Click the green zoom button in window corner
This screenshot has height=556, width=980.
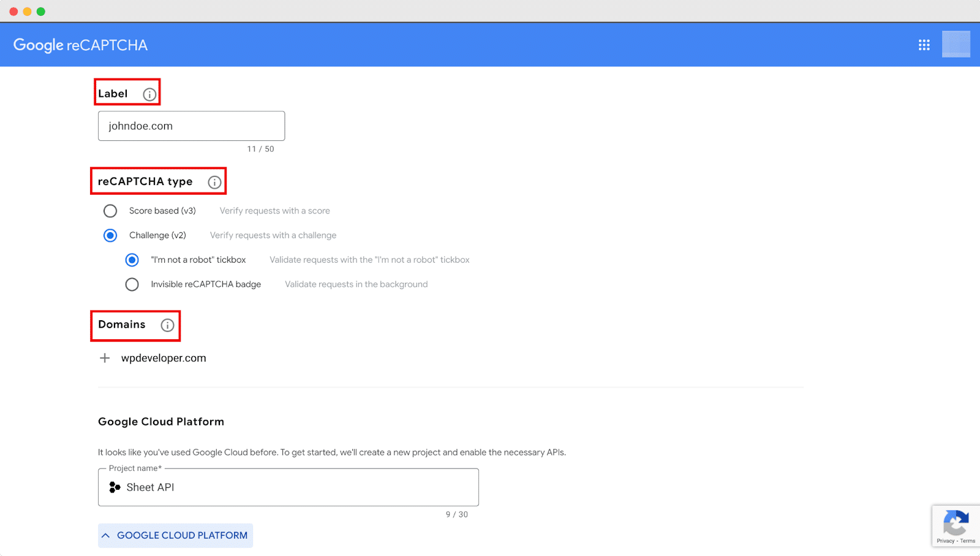pyautogui.click(x=40, y=10)
